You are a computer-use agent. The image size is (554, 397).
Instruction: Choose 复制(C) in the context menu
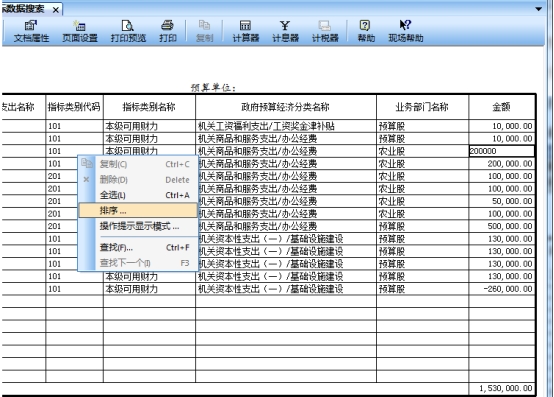point(138,164)
